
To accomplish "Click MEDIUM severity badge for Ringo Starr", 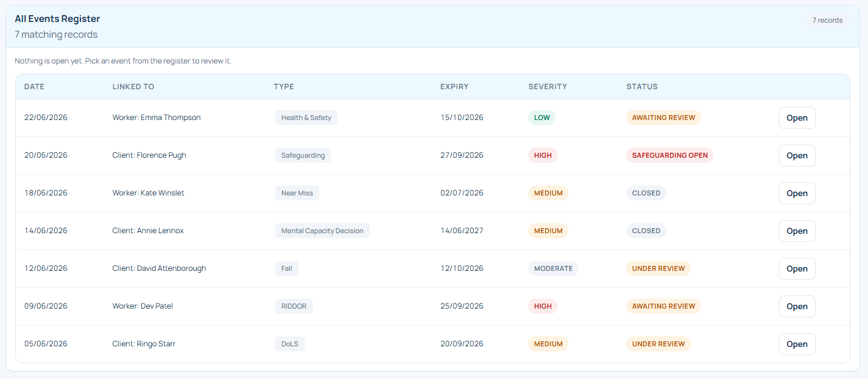I will coord(548,344).
